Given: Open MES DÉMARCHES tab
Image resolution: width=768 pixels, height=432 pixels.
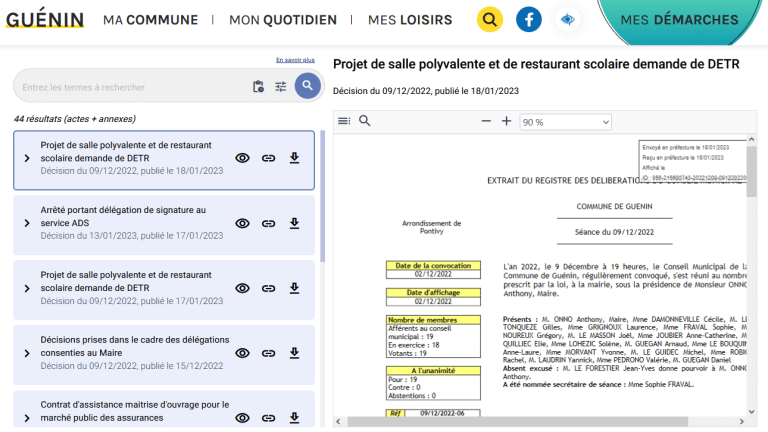Looking at the screenshot, I should tap(679, 20).
